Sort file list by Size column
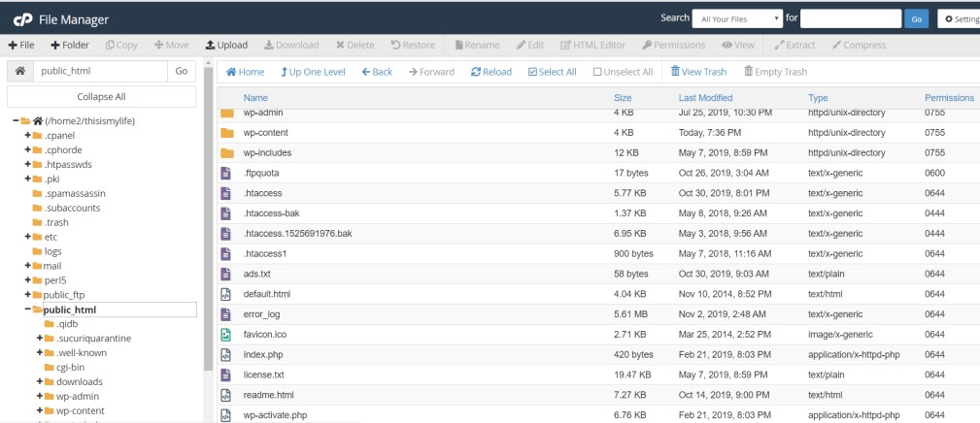This screenshot has width=980, height=423. 623,98
